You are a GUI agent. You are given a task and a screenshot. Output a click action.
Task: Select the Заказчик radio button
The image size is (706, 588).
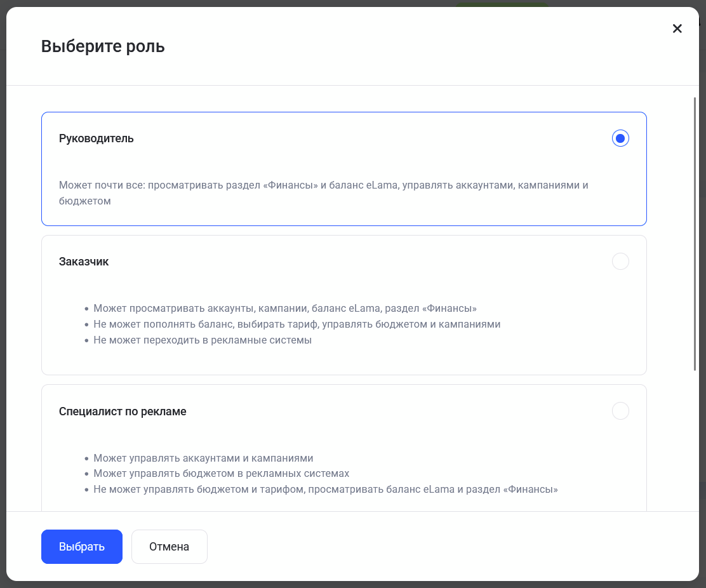tap(620, 261)
